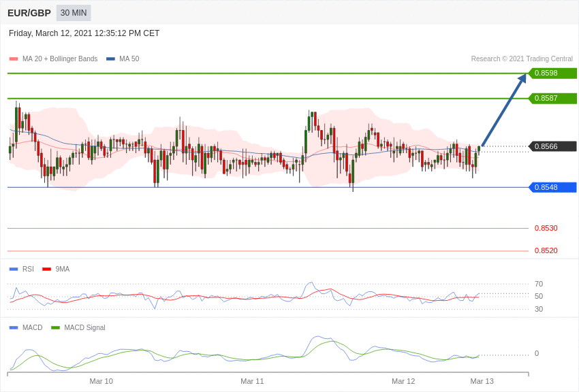Click the MACD blue legend swatch
The width and height of the screenshot is (579, 392).
click(x=14, y=327)
